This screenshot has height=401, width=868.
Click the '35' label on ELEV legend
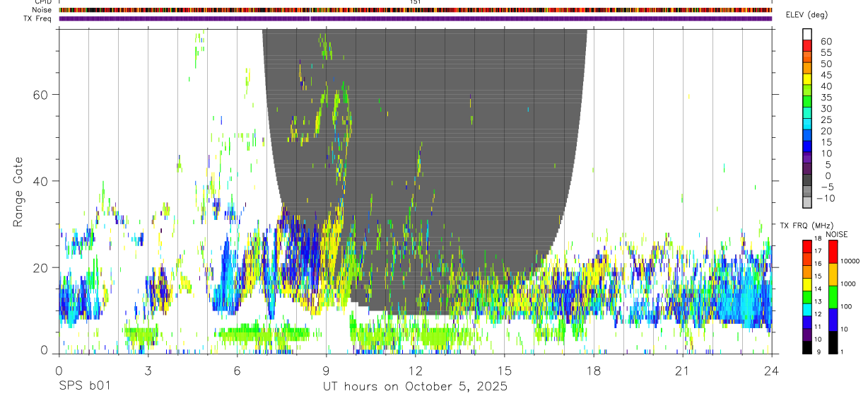[x=826, y=98]
